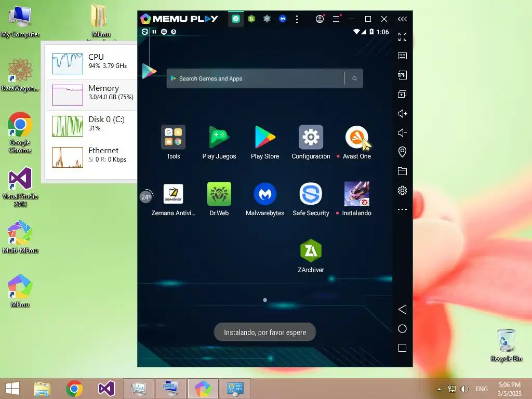
Task: Open the DataWagon desktop shortcut
Action: [x=20, y=75]
